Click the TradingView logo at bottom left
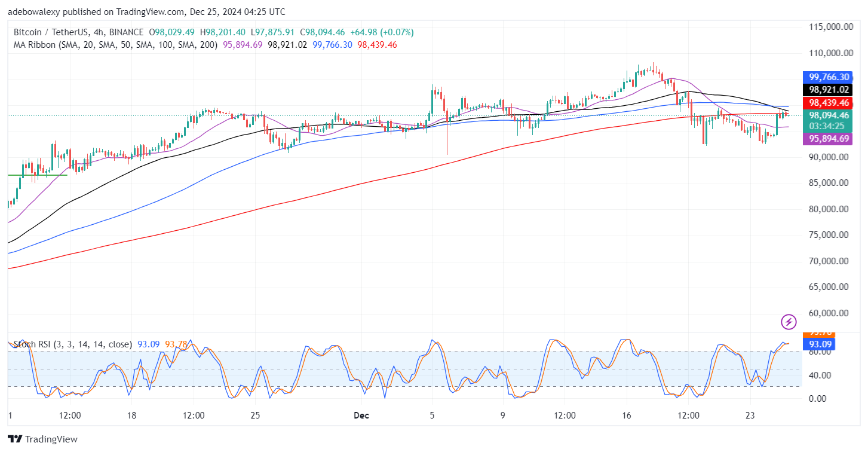The width and height of the screenshot is (868, 452). 42,439
